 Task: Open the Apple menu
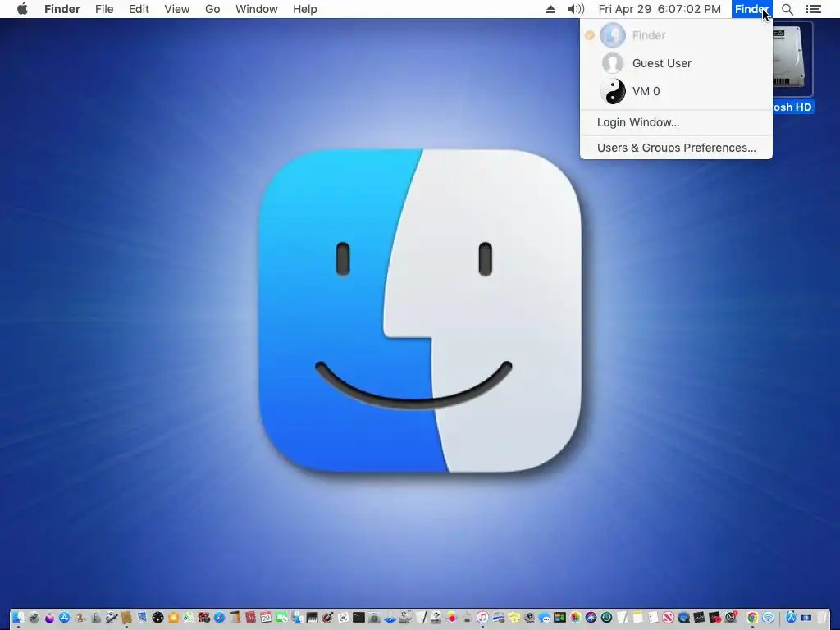click(22, 9)
